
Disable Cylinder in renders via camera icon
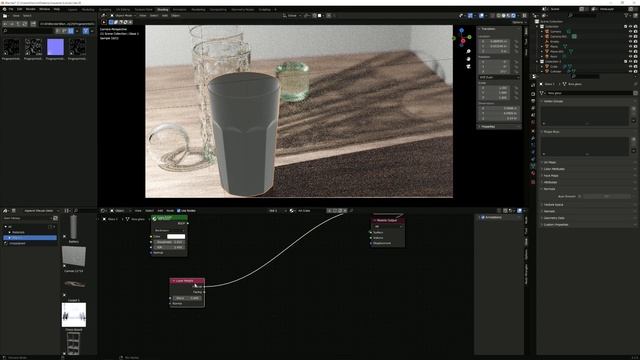(x=635, y=71)
